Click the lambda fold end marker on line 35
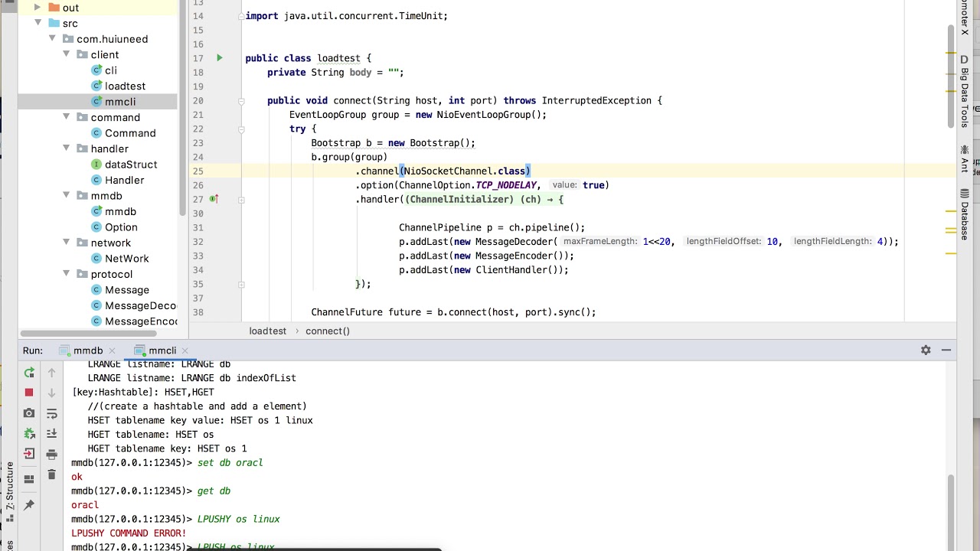 [240, 284]
